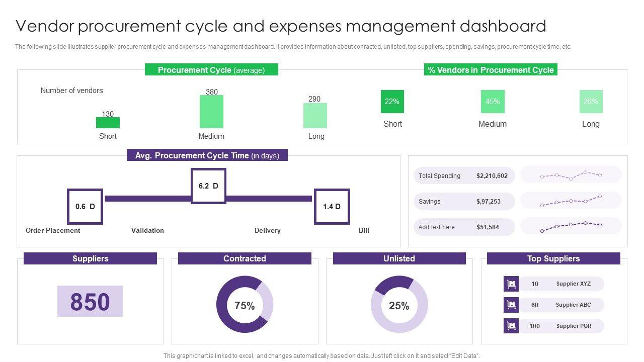
Task: Click the Medium bar labeled 380
Action: click(211, 112)
